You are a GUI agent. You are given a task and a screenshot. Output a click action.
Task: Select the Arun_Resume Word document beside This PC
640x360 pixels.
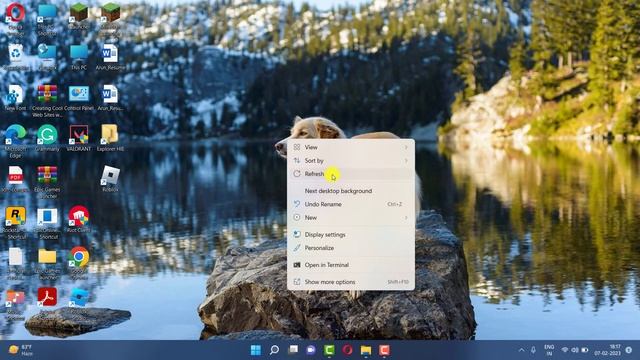[x=110, y=56]
